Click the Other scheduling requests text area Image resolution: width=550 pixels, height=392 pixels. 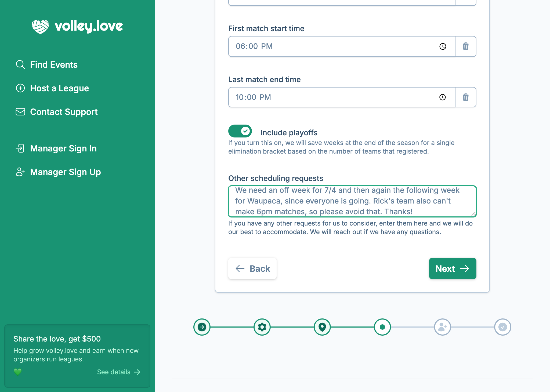(x=352, y=201)
